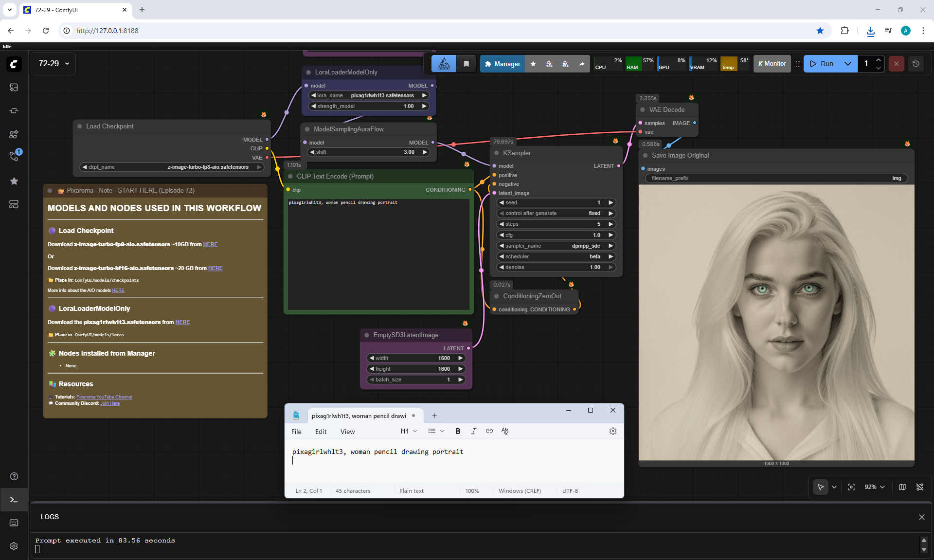
Task: Open the 72-29 workflow name dropdown
Action: pos(54,64)
